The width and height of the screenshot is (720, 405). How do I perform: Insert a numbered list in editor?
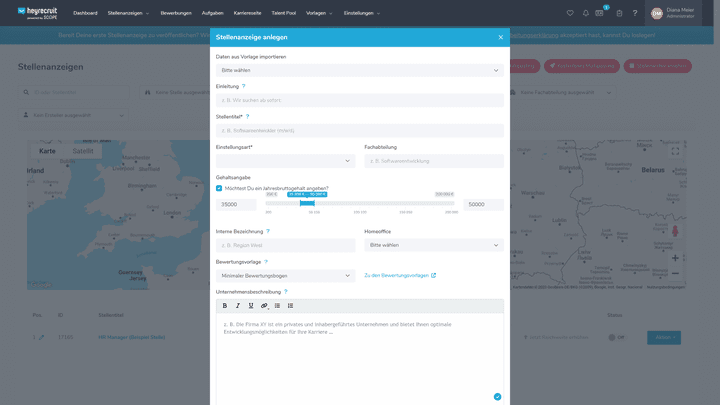tap(290, 305)
